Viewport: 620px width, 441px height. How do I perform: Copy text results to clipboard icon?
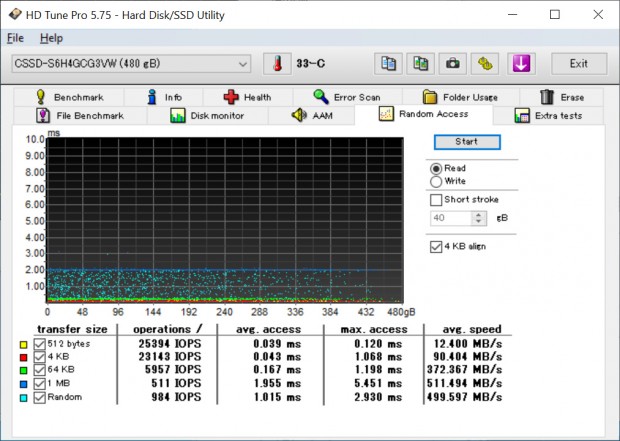click(x=388, y=64)
